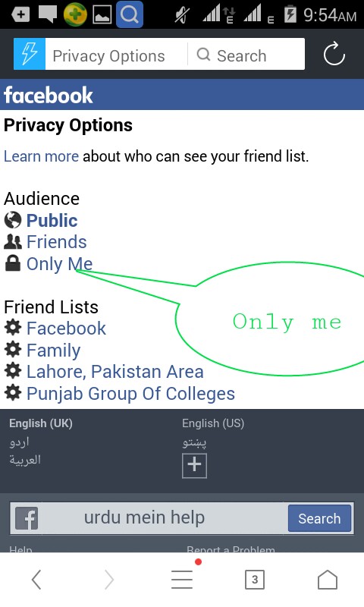Go to browser home page icon
The image size is (364, 607).
point(328,580)
